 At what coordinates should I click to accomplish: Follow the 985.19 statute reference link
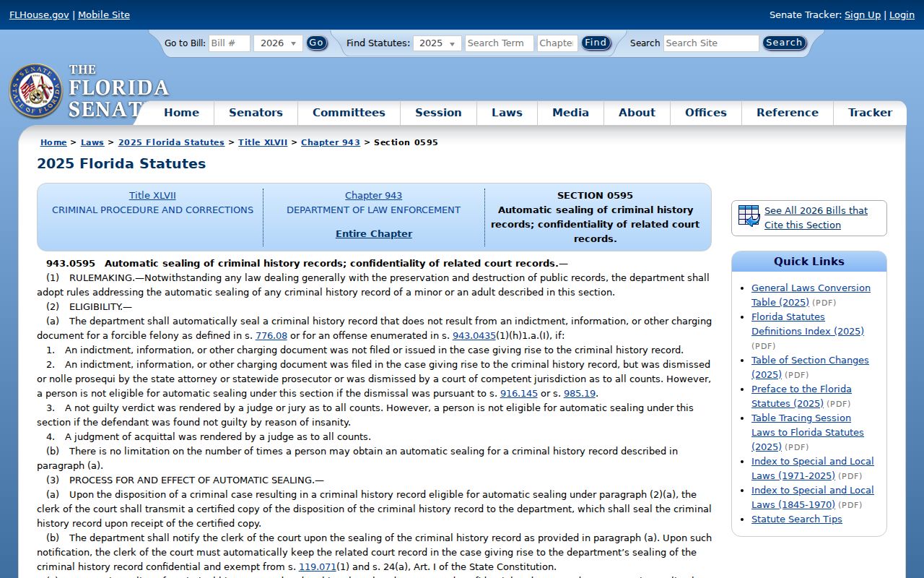580,394
